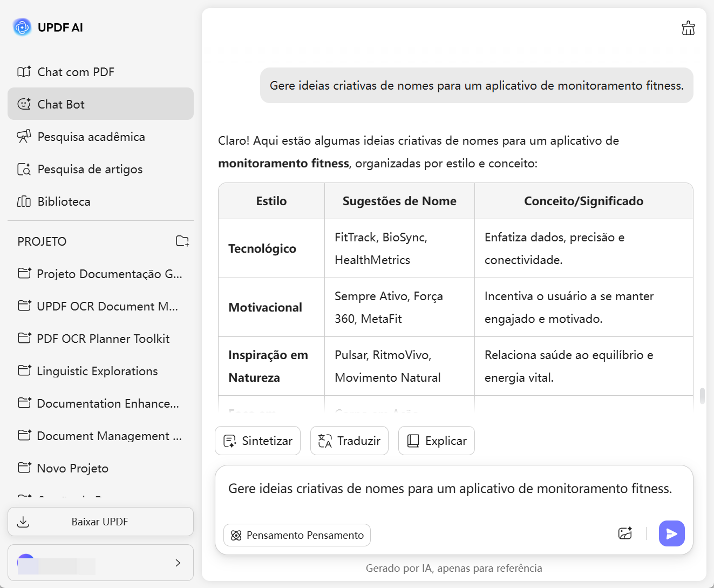Image resolution: width=714 pixels, height=588 pixels.
Task: Open the Biblioteca section
Action: 63,201
